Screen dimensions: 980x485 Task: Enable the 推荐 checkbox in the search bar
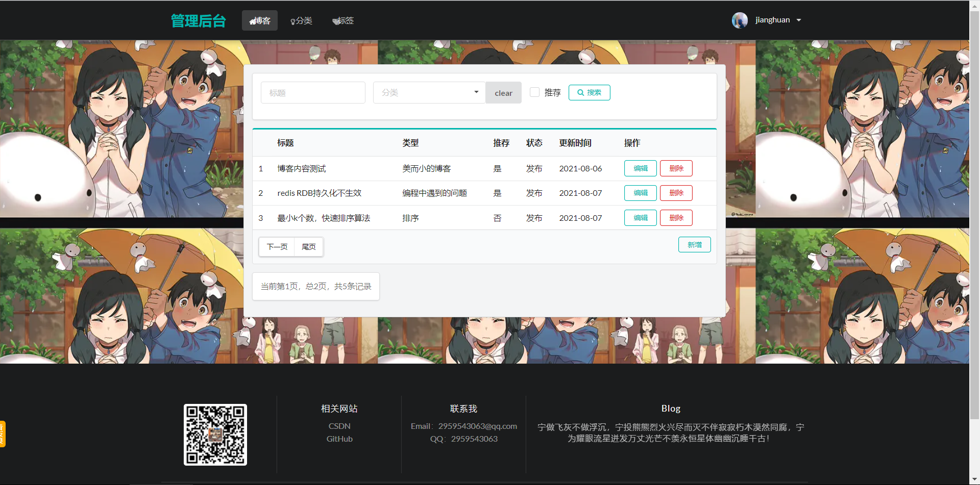click(534, 92)
